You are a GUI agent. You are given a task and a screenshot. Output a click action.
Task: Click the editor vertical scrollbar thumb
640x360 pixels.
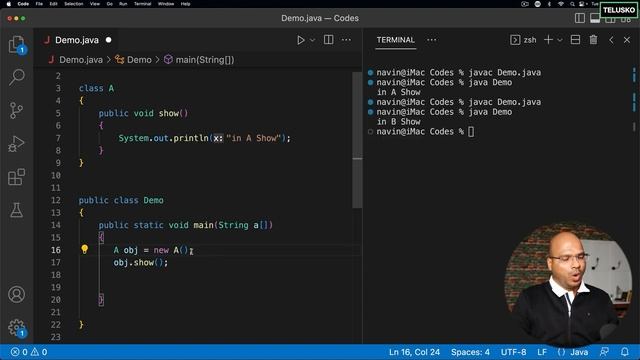[x=357, y=140]
